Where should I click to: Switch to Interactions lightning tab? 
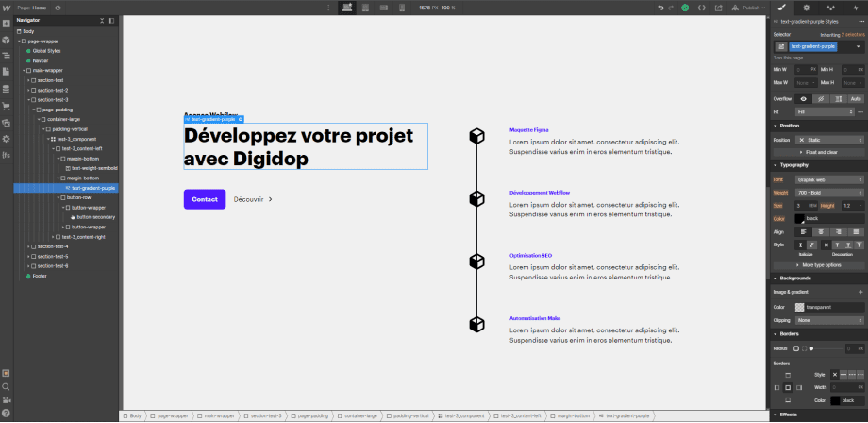click(855, 8)
